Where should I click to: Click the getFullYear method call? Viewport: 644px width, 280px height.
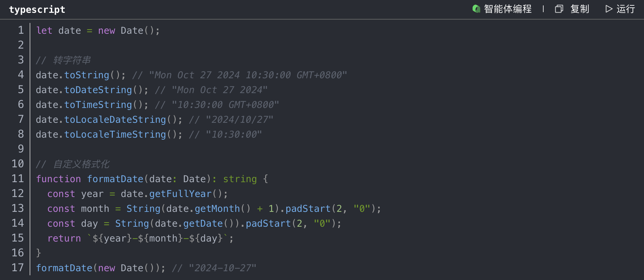click(x=180, y=194)
